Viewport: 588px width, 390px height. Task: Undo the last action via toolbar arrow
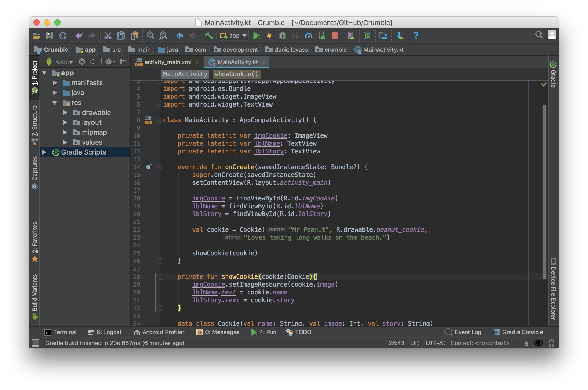coord(79,36)
